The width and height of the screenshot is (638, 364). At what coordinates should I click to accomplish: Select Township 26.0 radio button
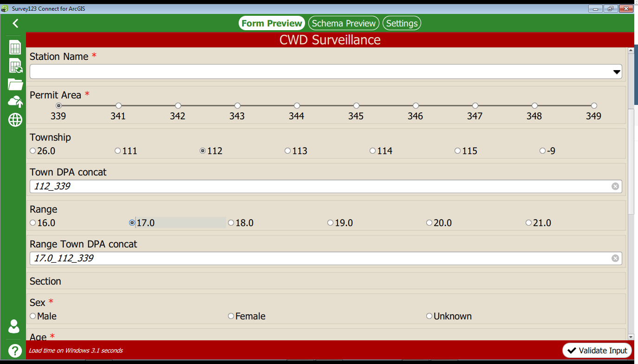33,151
